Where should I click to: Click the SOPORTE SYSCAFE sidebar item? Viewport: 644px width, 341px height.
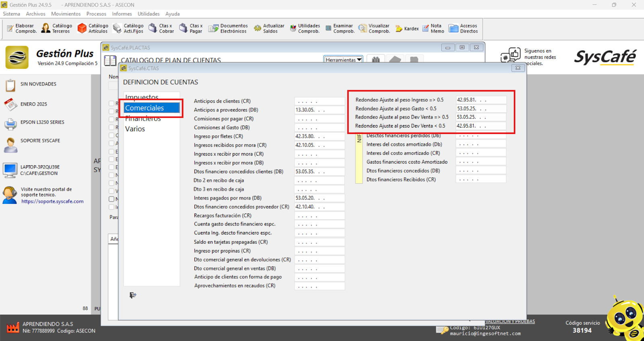[x=40, y=141]
